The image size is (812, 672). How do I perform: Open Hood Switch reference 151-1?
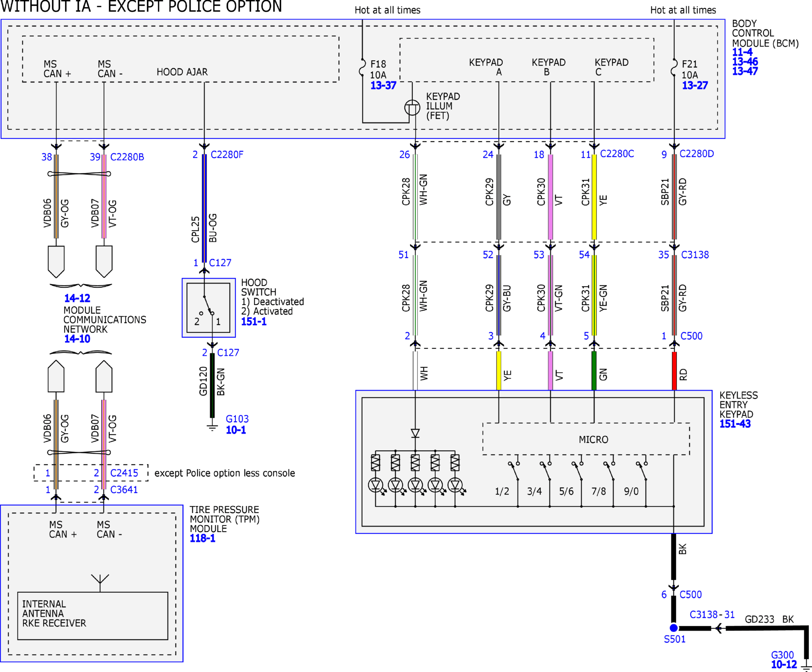point(254,321)
